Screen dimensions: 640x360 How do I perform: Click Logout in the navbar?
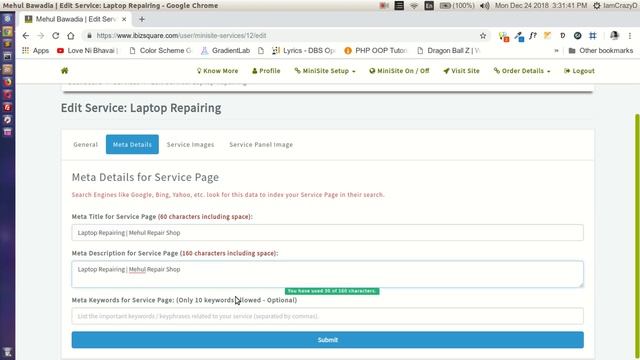[x=579, y=71]
